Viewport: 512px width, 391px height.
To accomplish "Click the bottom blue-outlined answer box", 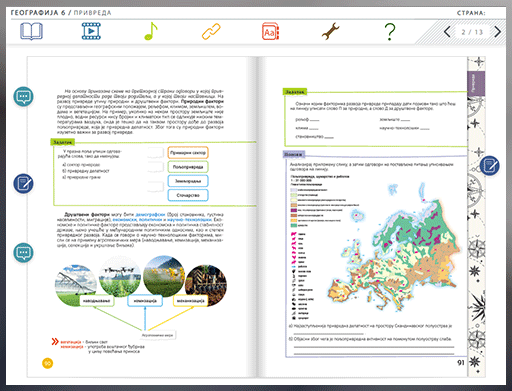I will coord(188,195).
